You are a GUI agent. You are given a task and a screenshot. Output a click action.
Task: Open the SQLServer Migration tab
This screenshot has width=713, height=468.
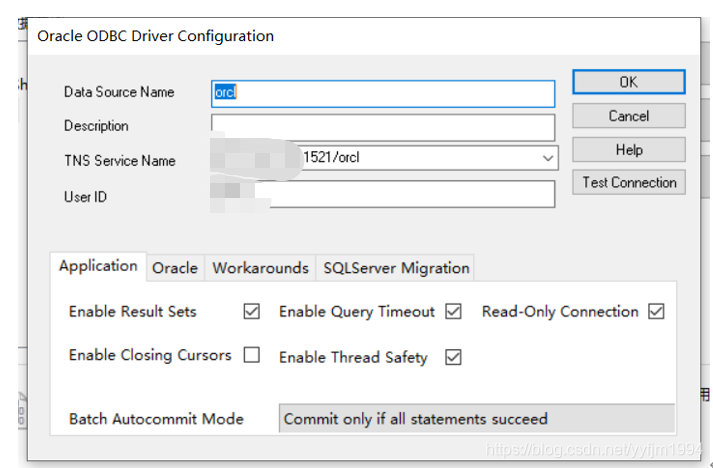point(396,268)
